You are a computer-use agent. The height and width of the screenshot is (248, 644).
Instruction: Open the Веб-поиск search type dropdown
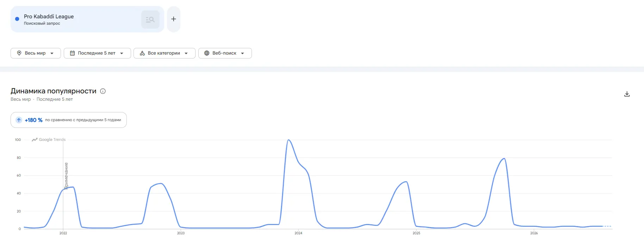point(225,53)
